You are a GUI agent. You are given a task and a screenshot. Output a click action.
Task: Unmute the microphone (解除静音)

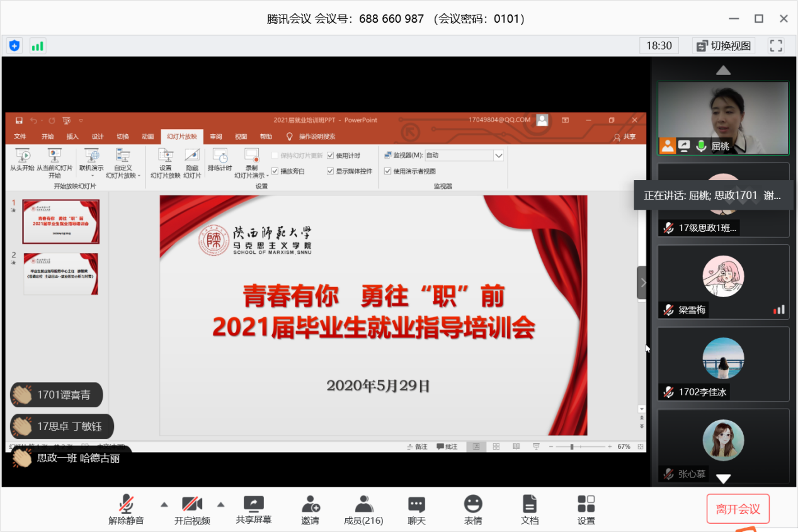click(126, 510)
